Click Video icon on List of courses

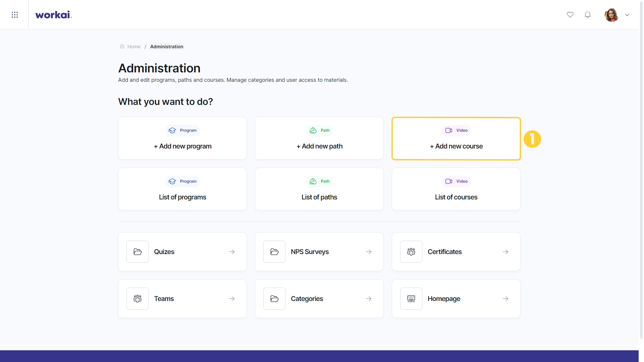pos(449,181)
